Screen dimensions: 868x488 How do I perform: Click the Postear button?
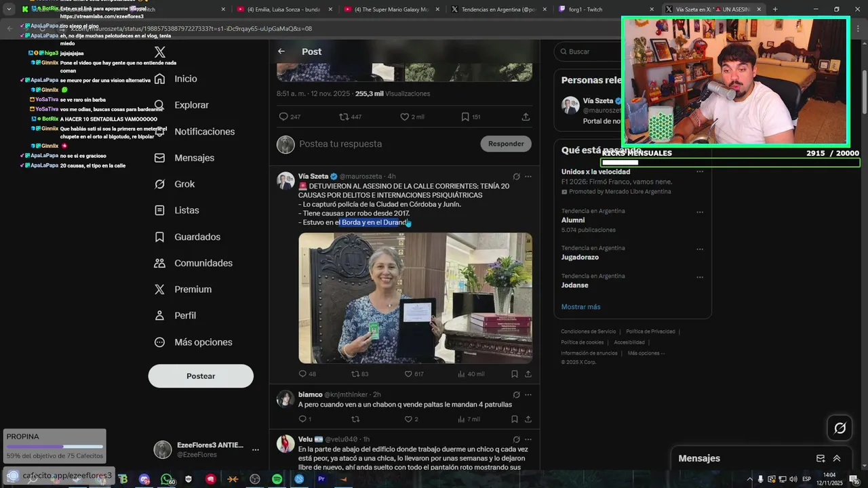pyautogui.click(x=201, y=376)
